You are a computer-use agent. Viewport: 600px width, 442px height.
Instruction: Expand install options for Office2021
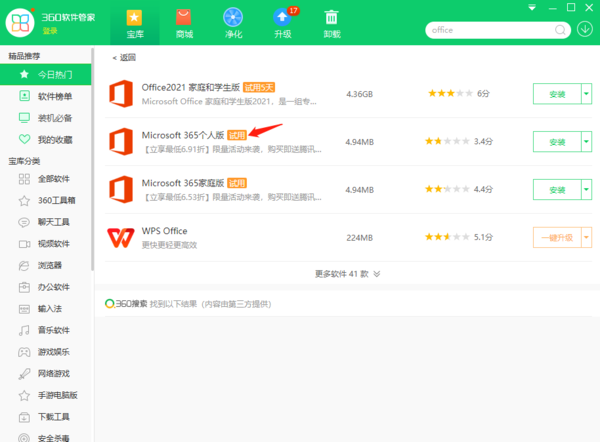(586, 94)
